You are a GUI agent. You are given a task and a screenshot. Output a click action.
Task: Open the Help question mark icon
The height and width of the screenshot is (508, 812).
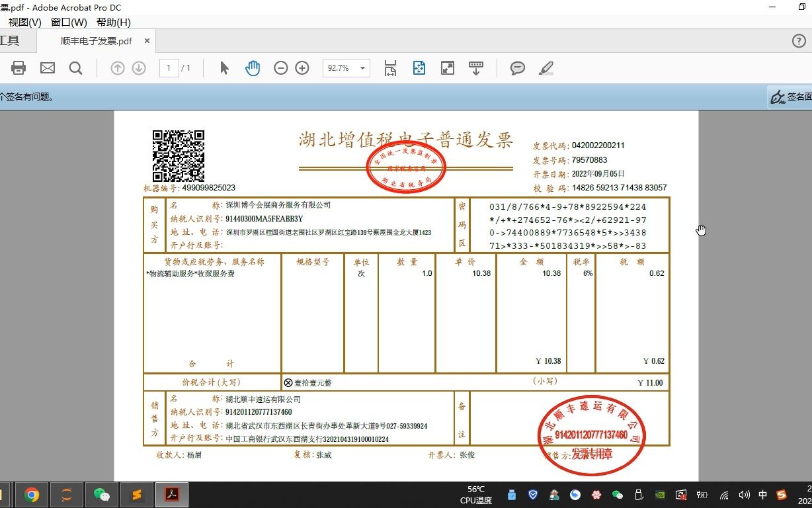[799, 40]
